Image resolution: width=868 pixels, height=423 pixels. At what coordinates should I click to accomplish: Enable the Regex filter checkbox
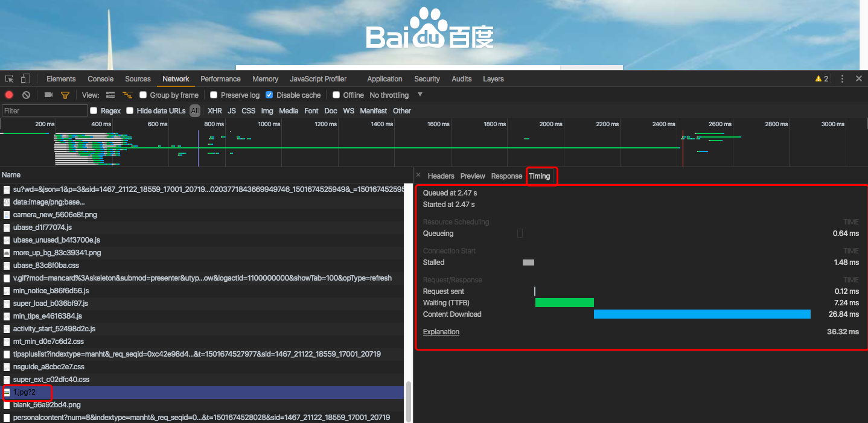coord(94,110)
